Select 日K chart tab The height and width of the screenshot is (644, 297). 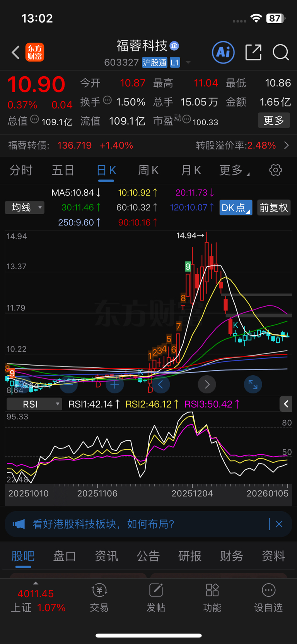click(106, 170)
